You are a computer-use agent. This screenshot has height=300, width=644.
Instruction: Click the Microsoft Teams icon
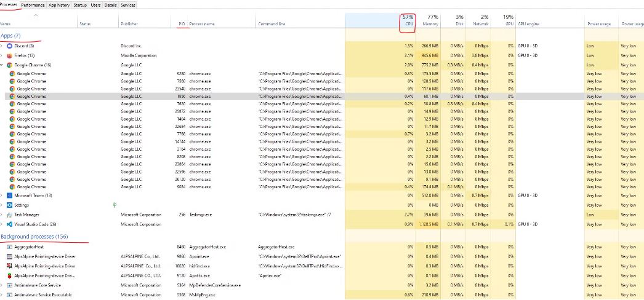click(x=9, y=195)
